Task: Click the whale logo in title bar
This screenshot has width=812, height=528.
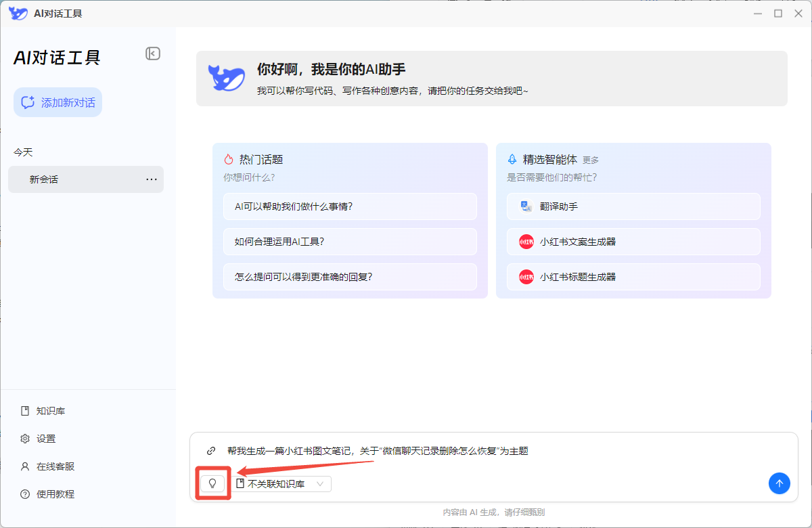Action: pos(18,14)
